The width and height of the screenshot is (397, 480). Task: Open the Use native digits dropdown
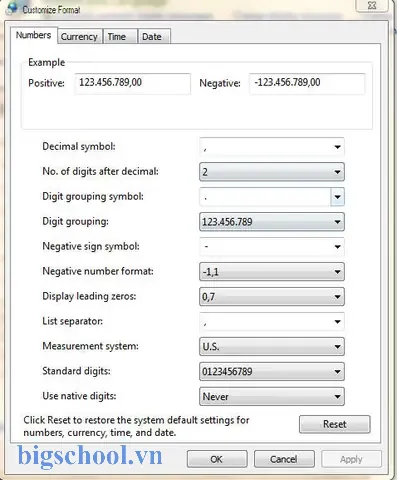click(x=272, y=397)
